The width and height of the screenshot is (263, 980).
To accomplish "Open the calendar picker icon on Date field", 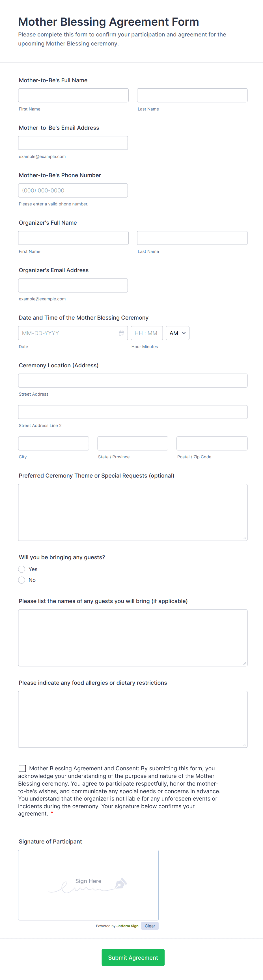I will (121, 333).
